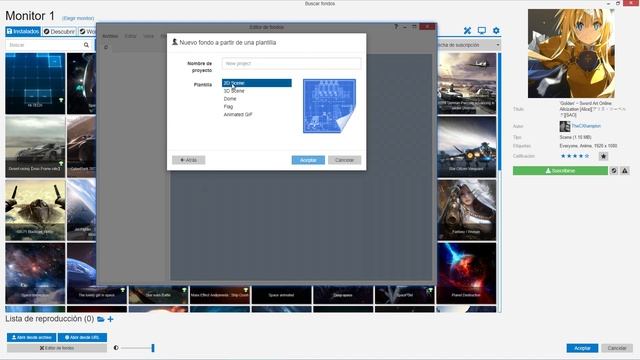640x360 pixels.
Task: Click the Steam workshop page icon beside Suscribirse
Action: [x=614, y=171]
